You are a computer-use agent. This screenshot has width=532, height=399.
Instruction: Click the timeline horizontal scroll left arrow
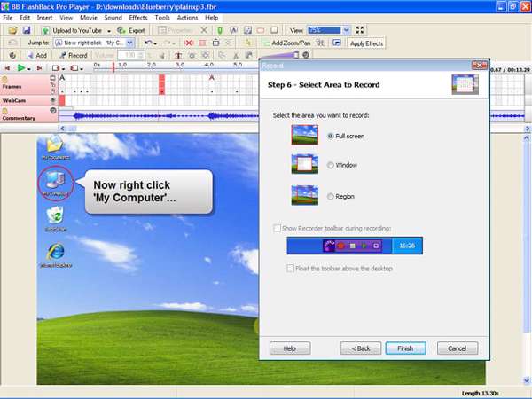62,129
